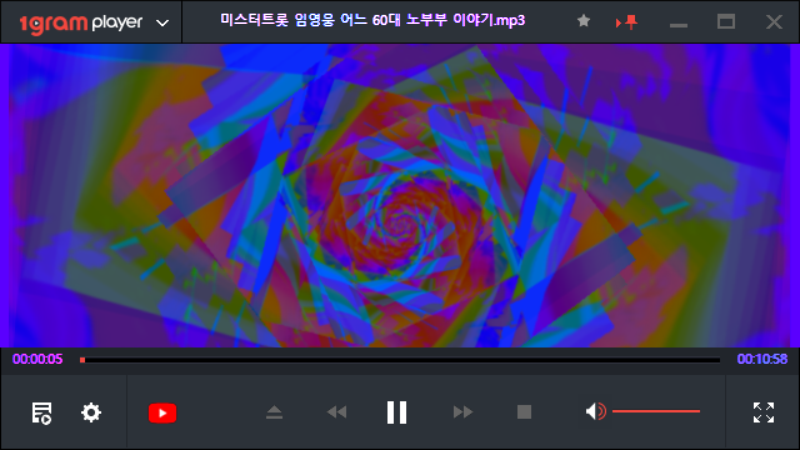800x450 pixels.
Task: Enter fullscreen mode icon
Action: [764, 412]
